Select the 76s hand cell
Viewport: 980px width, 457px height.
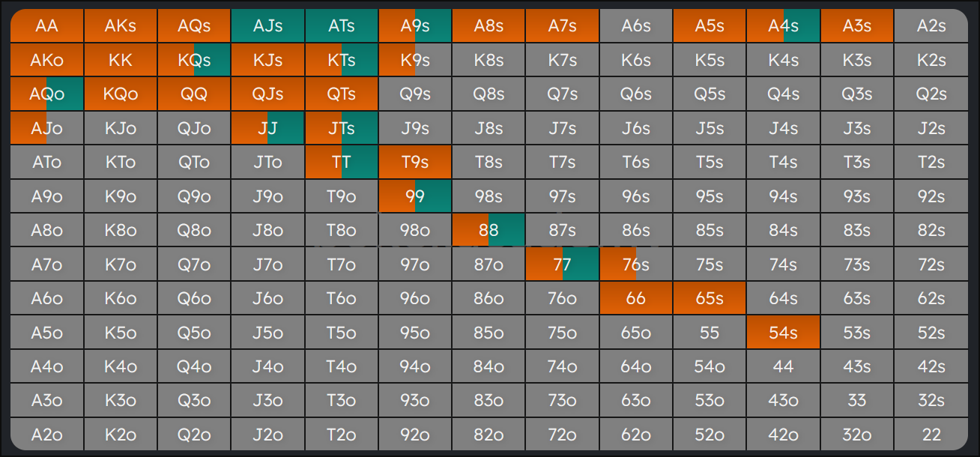tap(635, 264)
